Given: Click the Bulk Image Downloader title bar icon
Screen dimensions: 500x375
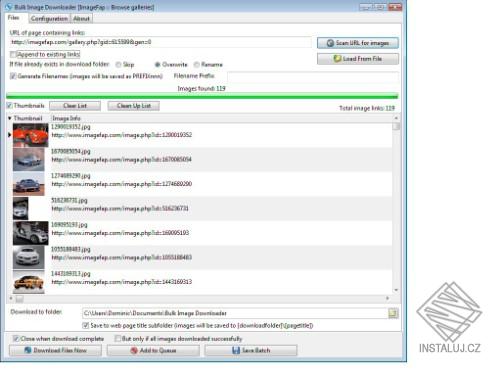Looking at the screenshot, I should tap(9, 7).
